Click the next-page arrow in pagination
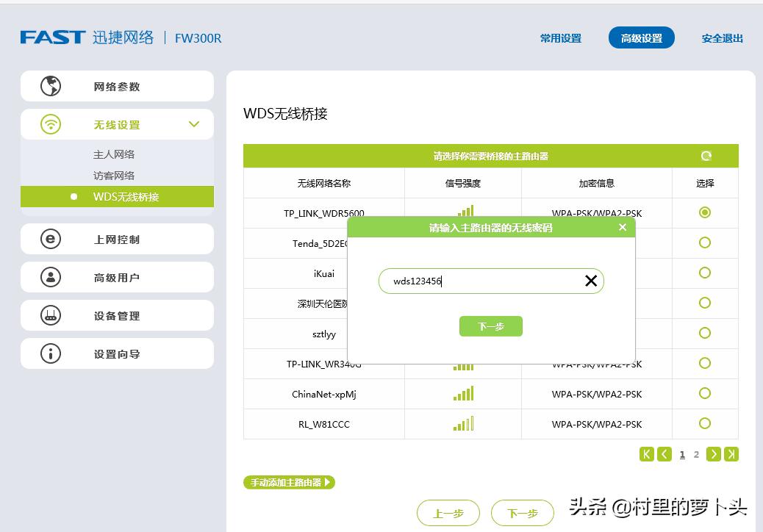This screenshot has height=532, width=763. point(713,454)
